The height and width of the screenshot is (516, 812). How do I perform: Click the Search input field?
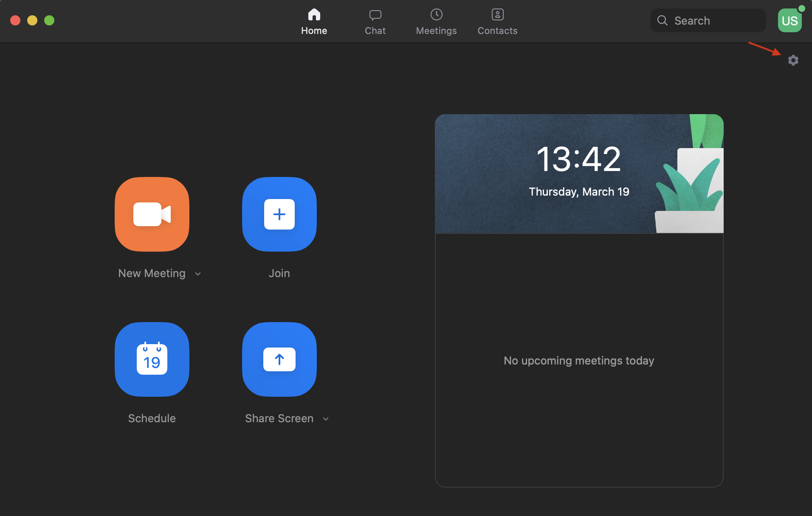(708, 20)
